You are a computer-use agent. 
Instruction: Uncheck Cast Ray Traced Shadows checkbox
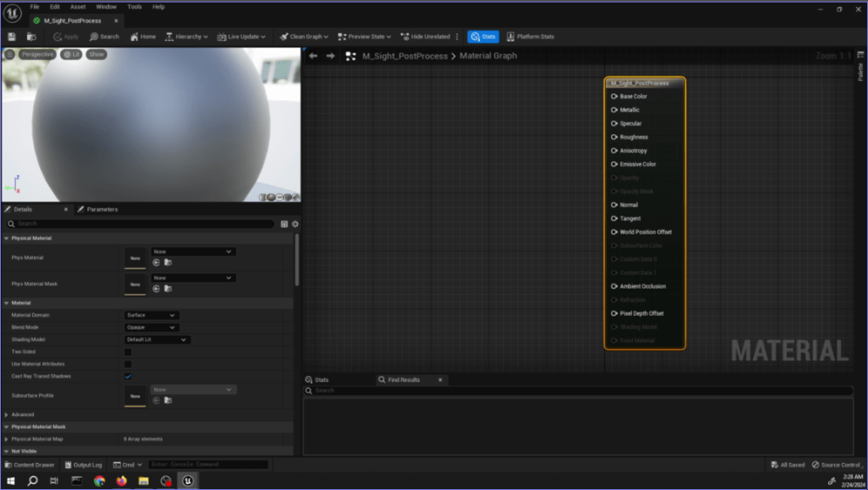(128, 376)
